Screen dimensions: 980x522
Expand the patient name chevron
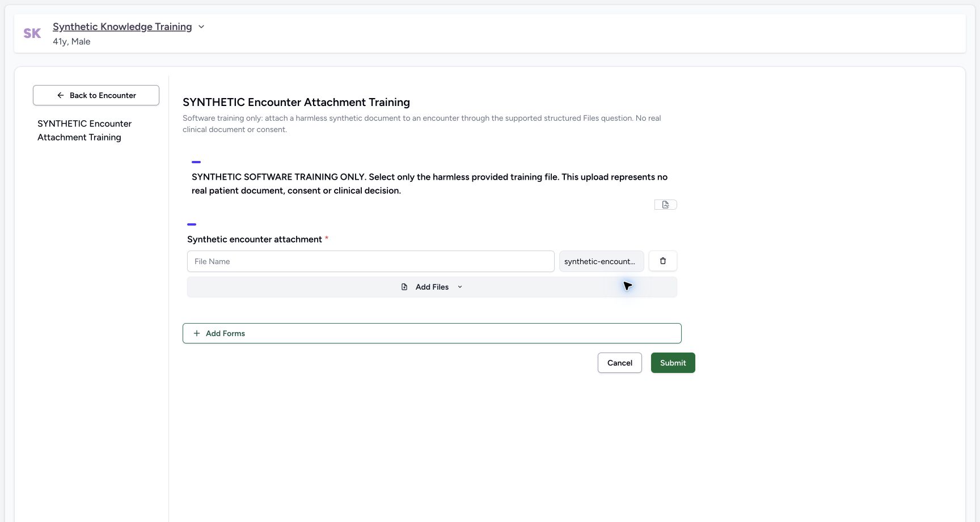pos(201,27)
